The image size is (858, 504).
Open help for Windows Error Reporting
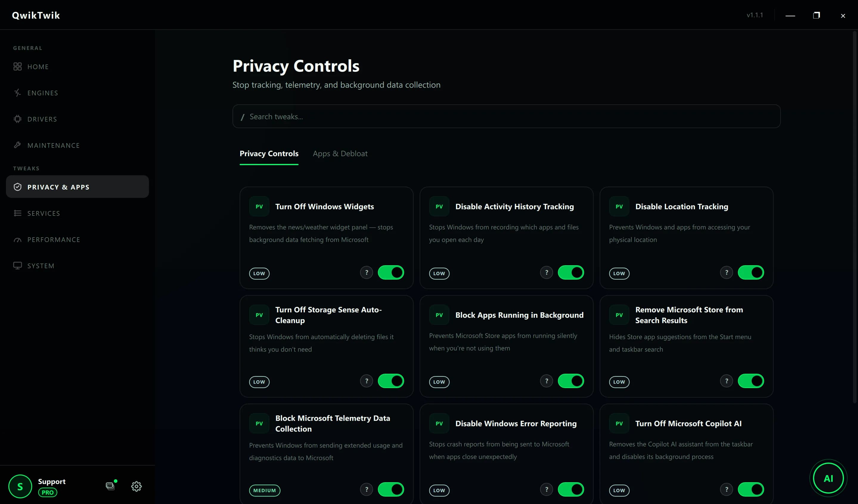(x=547, y=489)
